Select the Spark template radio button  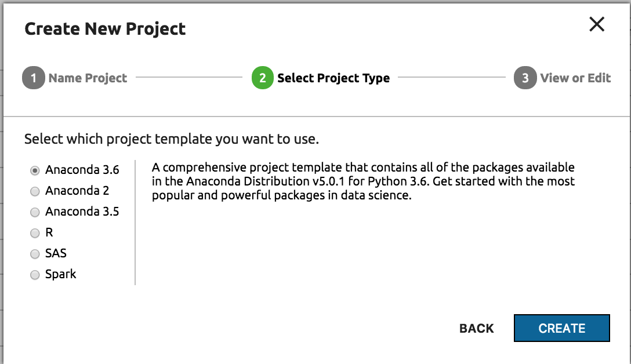pyautogui.click(x=35, y=275)
